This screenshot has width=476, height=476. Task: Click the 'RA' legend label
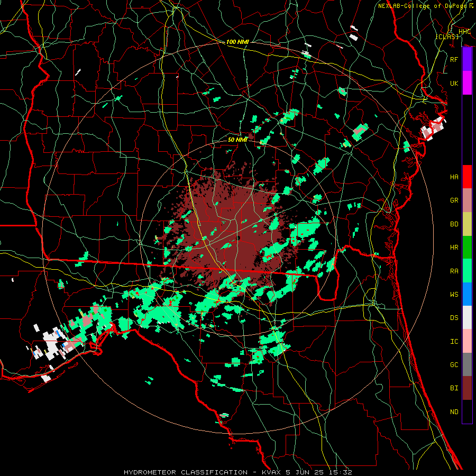pos(454,271)
